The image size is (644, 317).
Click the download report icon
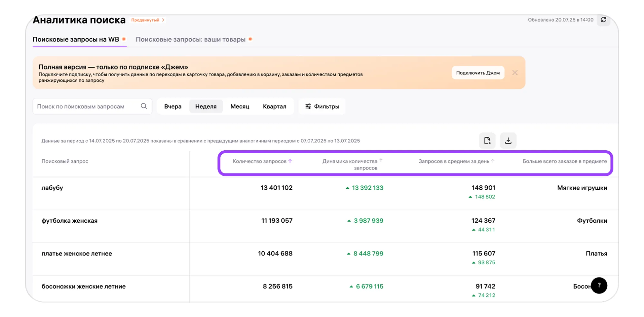click(x=508, y=141)
